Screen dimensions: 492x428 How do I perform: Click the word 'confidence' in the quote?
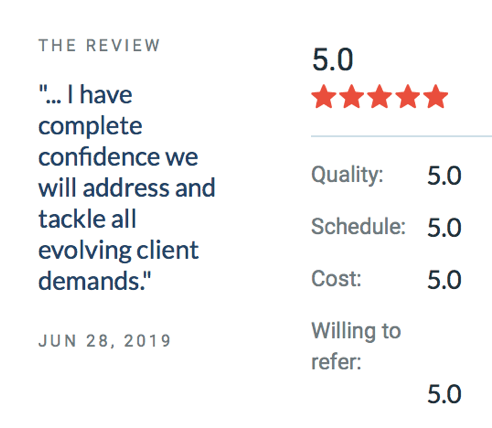click(100, 157)
